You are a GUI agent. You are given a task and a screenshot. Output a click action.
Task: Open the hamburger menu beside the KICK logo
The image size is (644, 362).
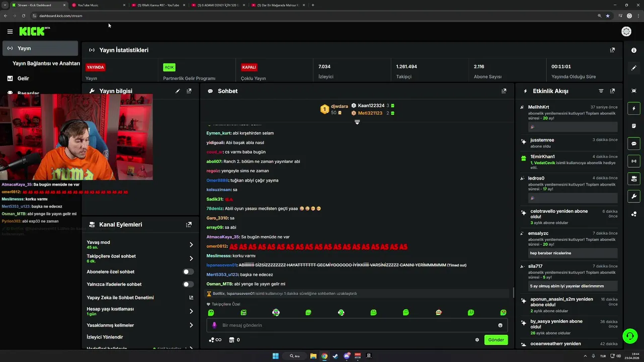pyautogui.click(x=10, y=31)
